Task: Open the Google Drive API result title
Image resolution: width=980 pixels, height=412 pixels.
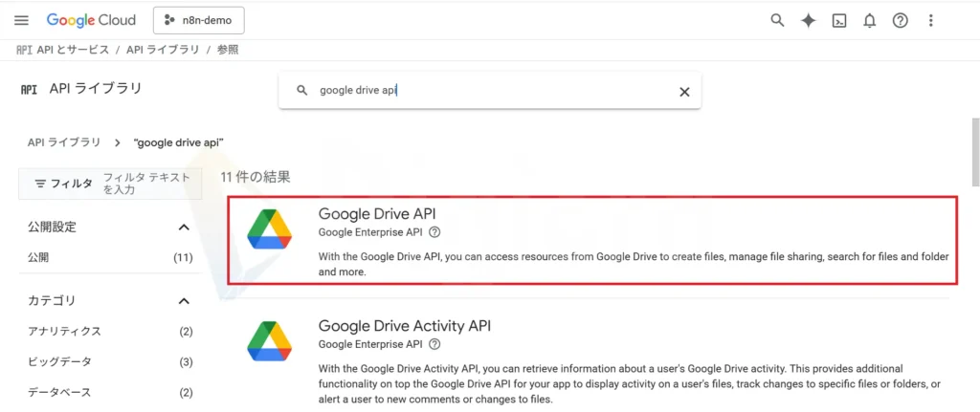Action: 377,213
